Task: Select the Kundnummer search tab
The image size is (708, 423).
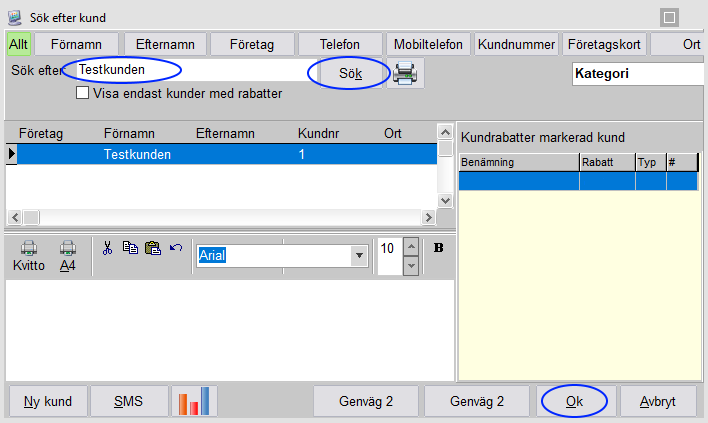Action: (x=516, y=45)
